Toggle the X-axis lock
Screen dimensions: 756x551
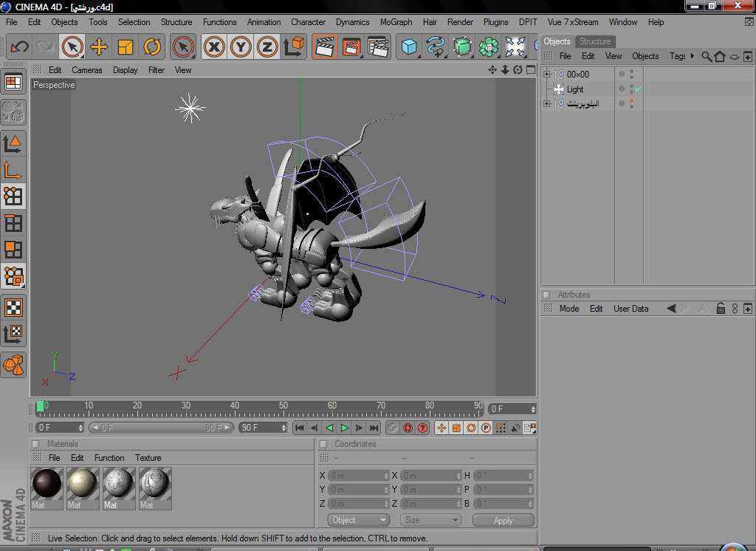[x=214, y=47]
